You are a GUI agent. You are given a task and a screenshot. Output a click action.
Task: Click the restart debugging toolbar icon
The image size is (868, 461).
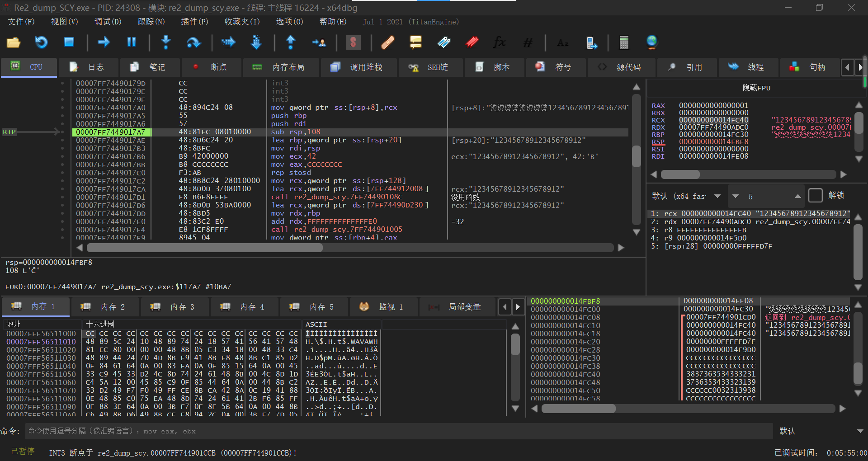[42, 42]
